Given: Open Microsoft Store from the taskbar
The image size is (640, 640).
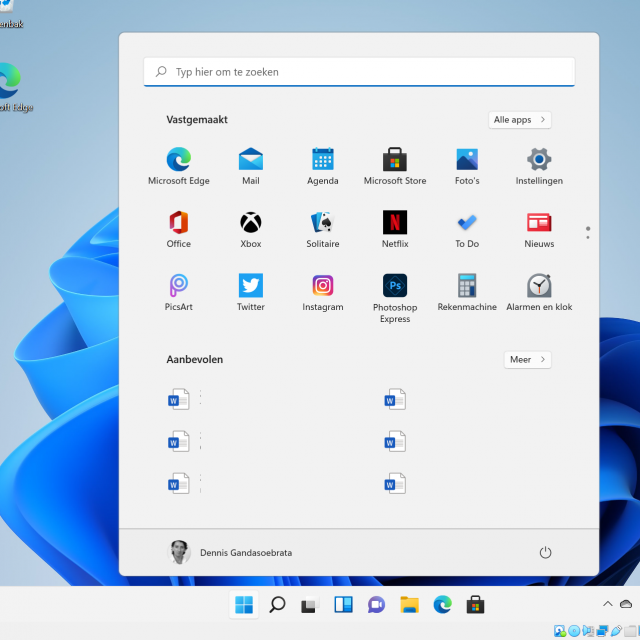Looking at the screenshot, I should point(476,604).
